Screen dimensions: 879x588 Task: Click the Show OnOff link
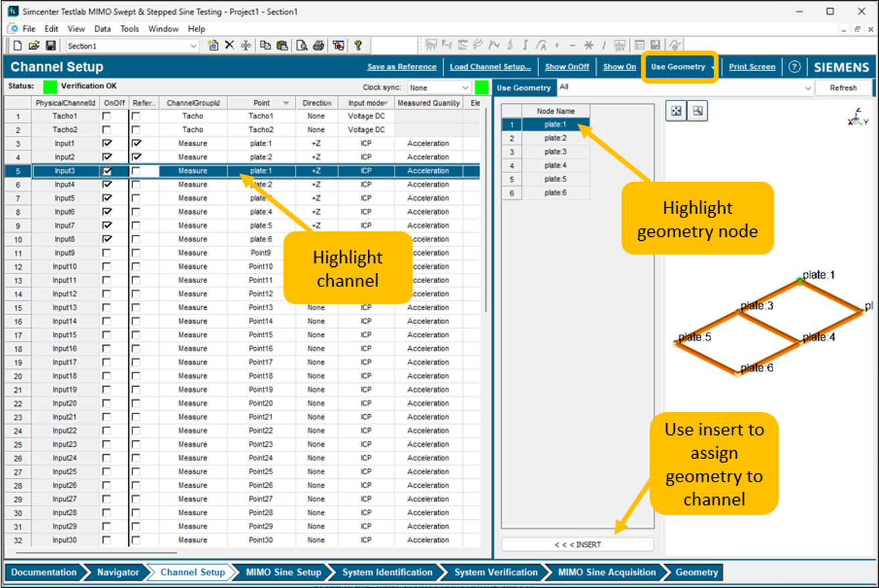tap(567, 67)
